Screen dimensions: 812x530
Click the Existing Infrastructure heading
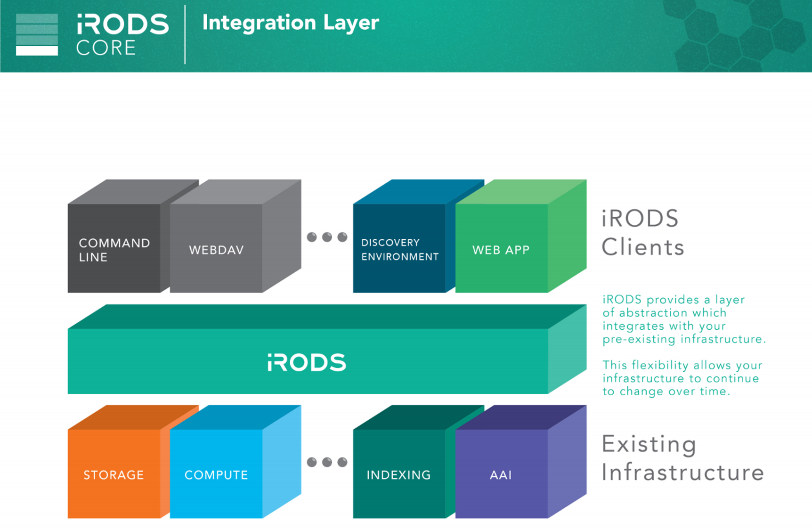tap(682, 458)
